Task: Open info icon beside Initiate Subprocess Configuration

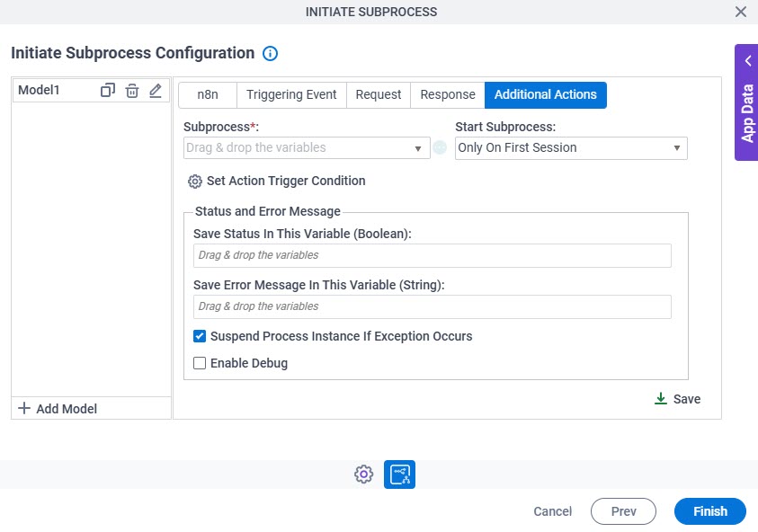Action: click(271, 53)
